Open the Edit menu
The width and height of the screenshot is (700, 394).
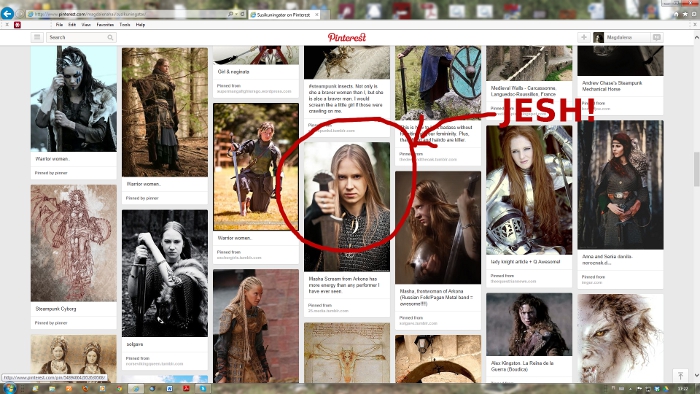pyautogui.click(x=72, y=25)
